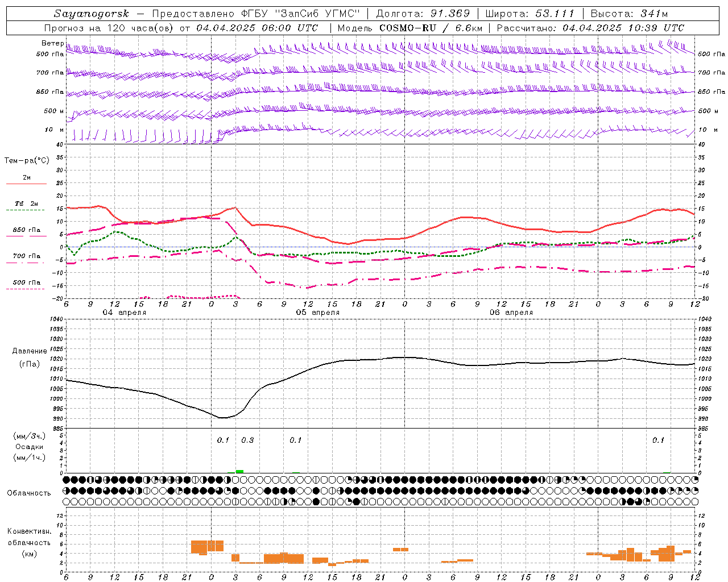Select the forecast start time "04.04.2025 06:00 UTC"
Screen dimensions: 728x582
[x=257, y=28]
